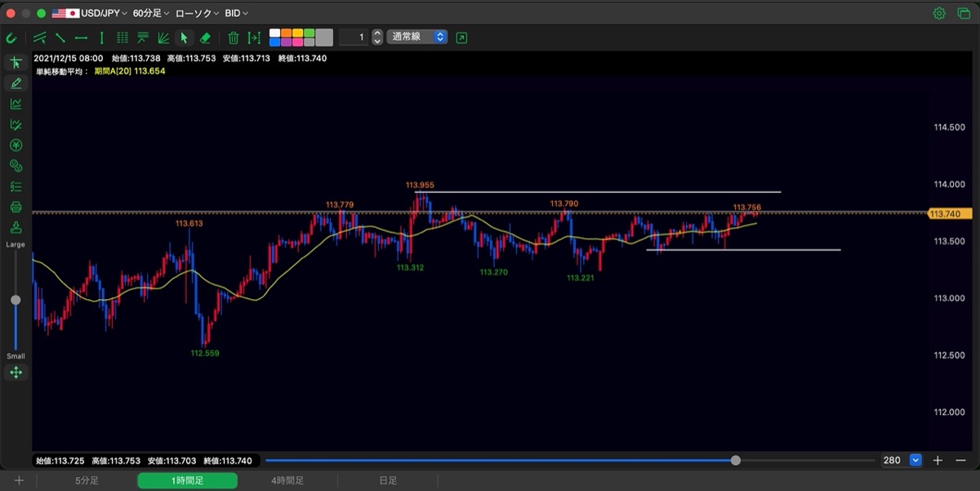Select the vertical line tool
The image size is (980, 491).
point(101,38)
